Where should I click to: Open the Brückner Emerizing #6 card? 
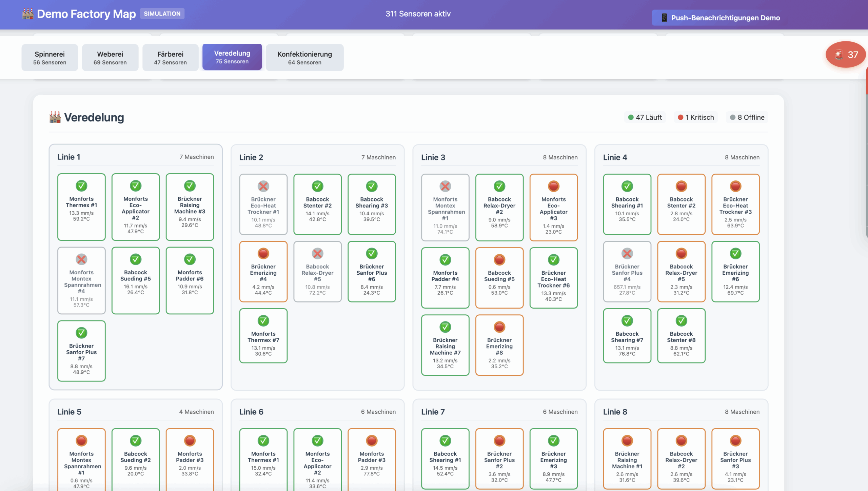tap(735, 272)
